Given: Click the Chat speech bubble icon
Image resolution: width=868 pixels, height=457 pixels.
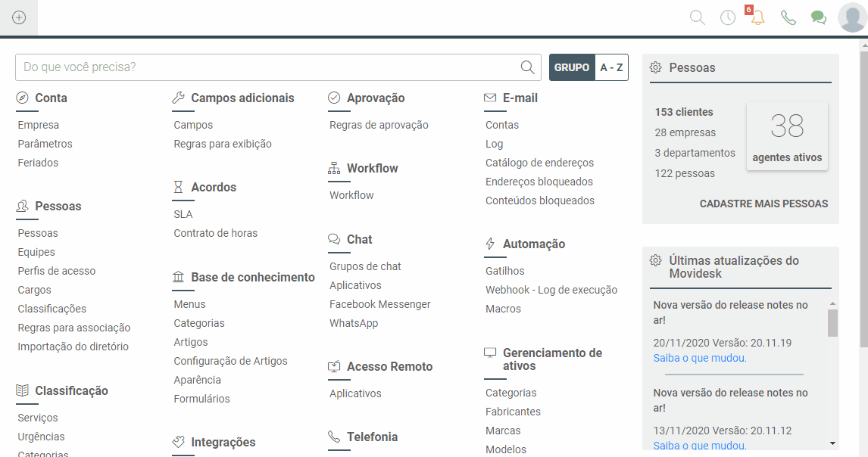Looking at the screenshot, I should 334,240.
